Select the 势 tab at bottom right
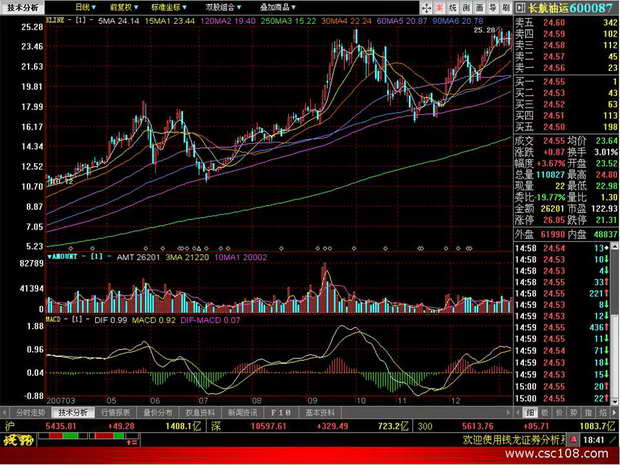 [x=573, y=413]
